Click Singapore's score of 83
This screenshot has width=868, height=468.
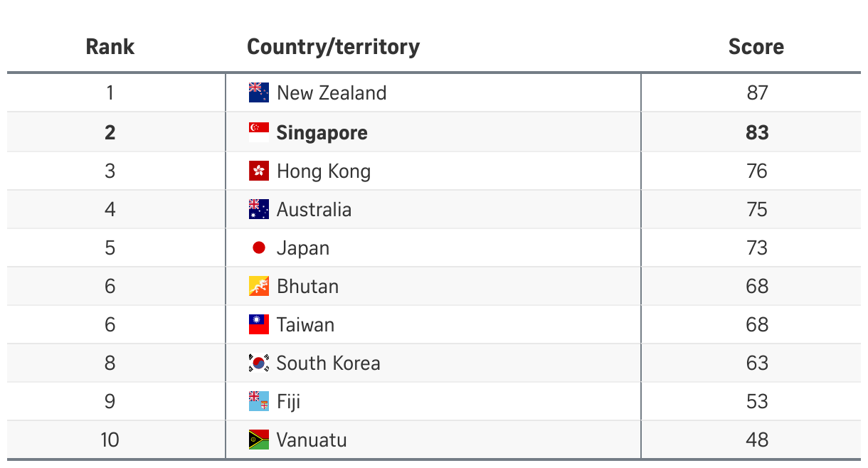click(x=757, y=133)
